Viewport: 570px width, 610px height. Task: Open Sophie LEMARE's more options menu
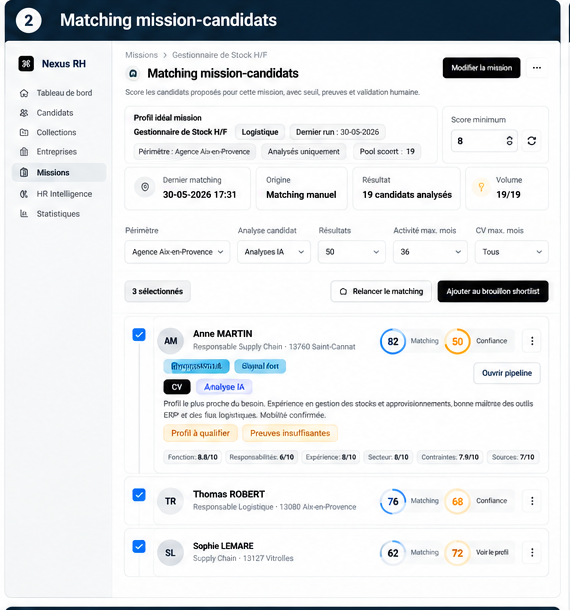pos(532,552)
